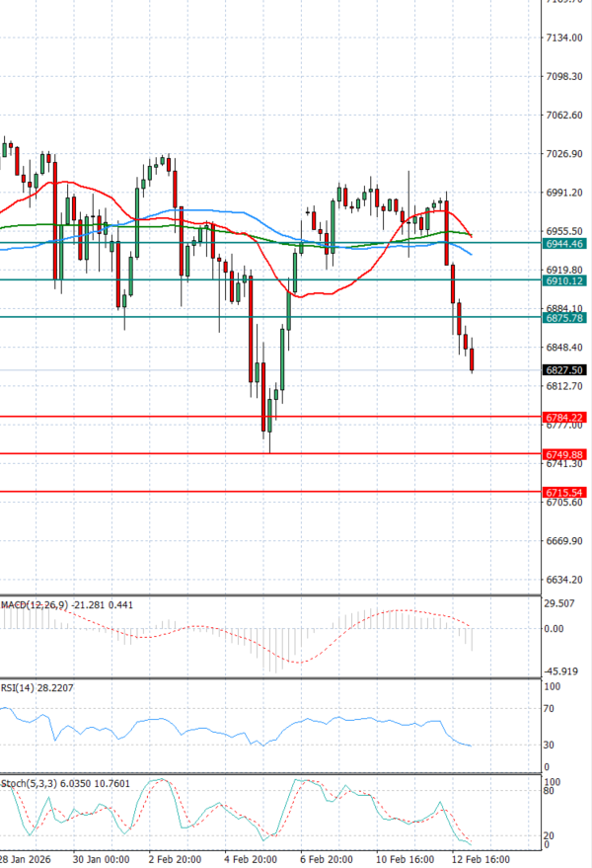
Task: Select the 6875.78 level price tag
Action: pos(564,318)
